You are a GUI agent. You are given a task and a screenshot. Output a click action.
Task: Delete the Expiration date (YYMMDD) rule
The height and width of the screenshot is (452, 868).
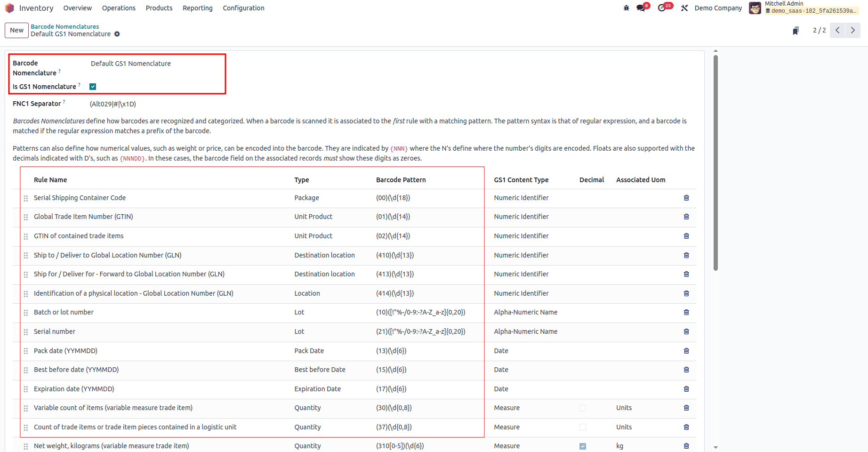pos(686,389)
